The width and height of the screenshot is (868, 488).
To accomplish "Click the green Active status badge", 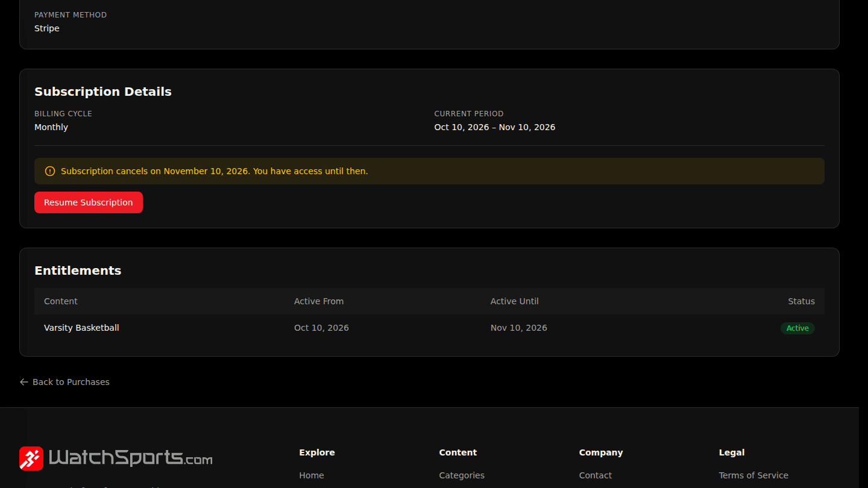I will (797, 328).
